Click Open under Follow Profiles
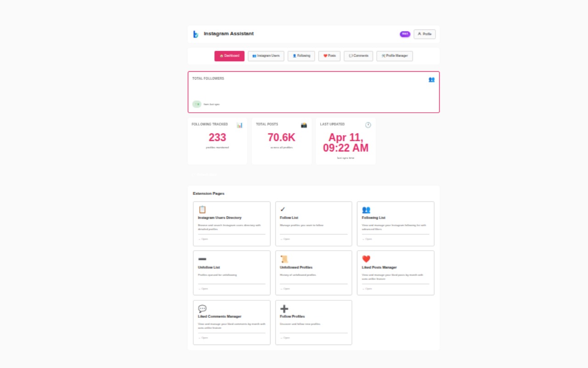The height and width of the screenshot is (368, 588). 285,338
